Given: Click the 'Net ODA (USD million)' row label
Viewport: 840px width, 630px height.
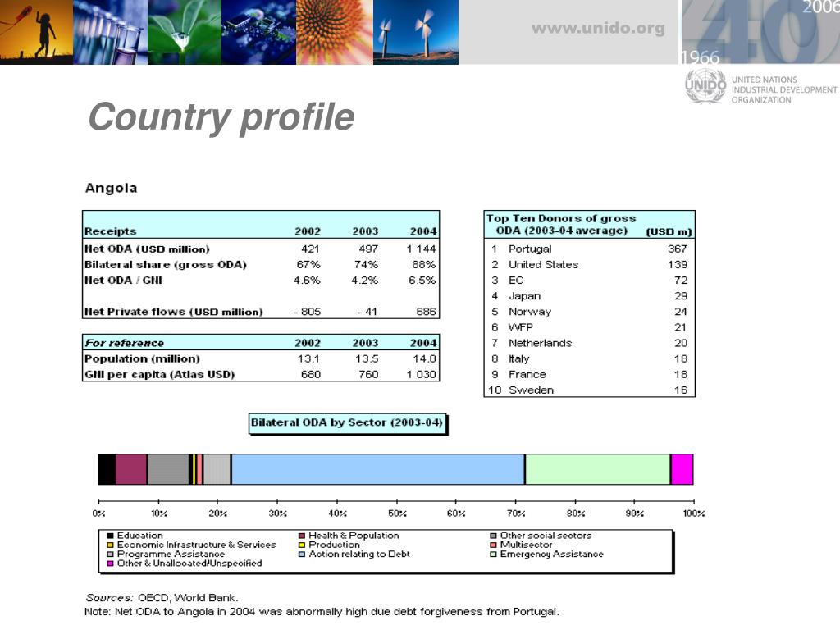Looking at the screenshot, I should [147, 249].
